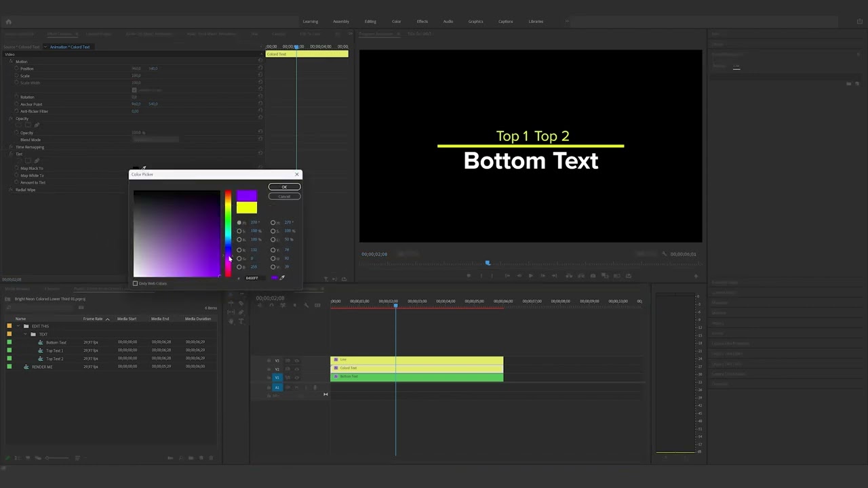Open the Captions workspace tab
Viewport: 868px width, 488px height.
click(506, 22)
